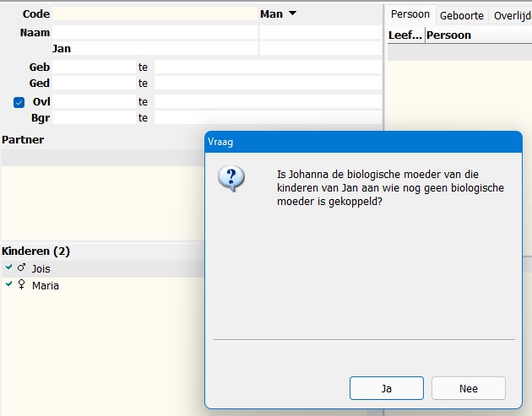Open the Man gender dropdown
532x416 pixels.
pos(292,14)
